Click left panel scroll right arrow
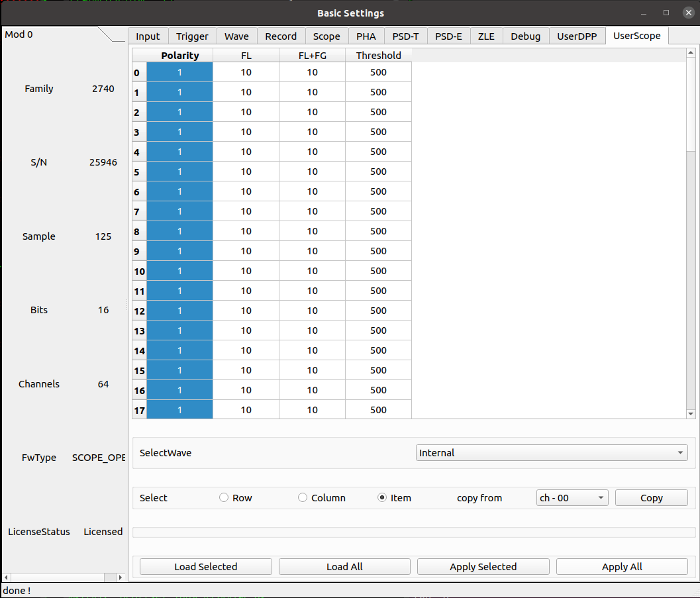Image resolution: width=700 pixels, height=598 pixels. [x=121, y=577]
